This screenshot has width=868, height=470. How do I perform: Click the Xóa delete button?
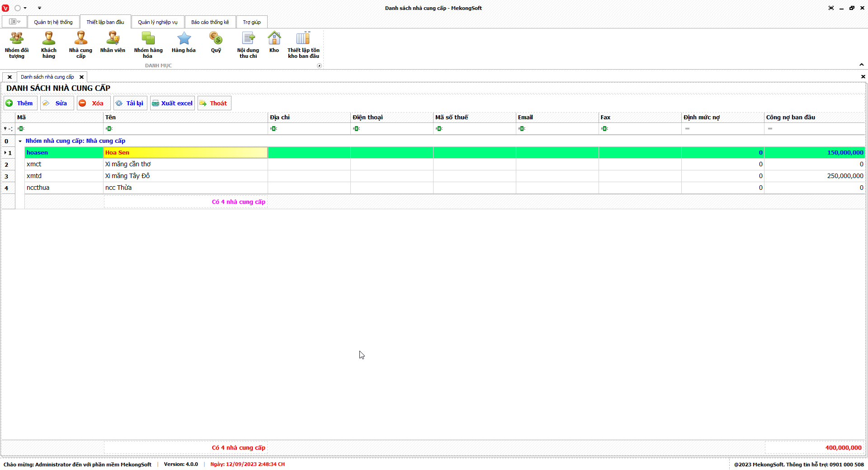(93, 103)
